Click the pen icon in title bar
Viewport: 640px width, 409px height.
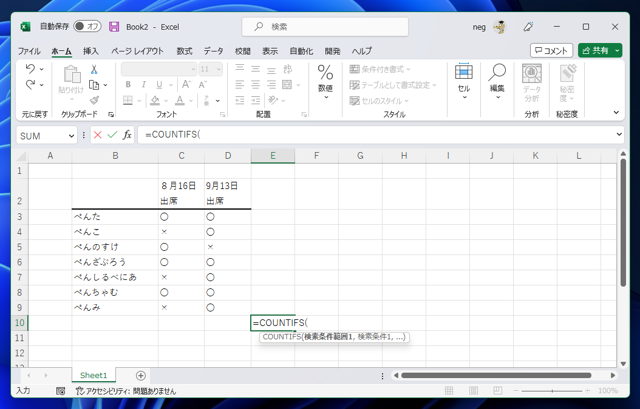(x=528, y=27)
